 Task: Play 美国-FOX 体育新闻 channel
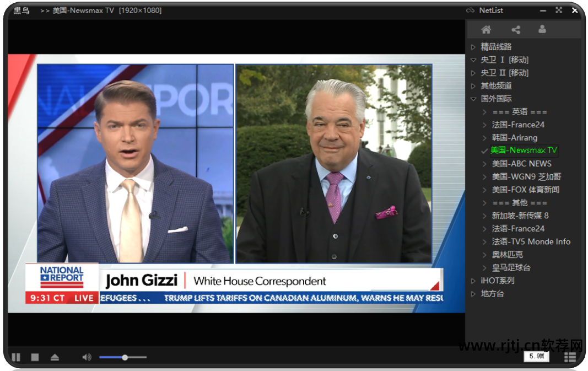pyautogui.click(x=525, y=190)
